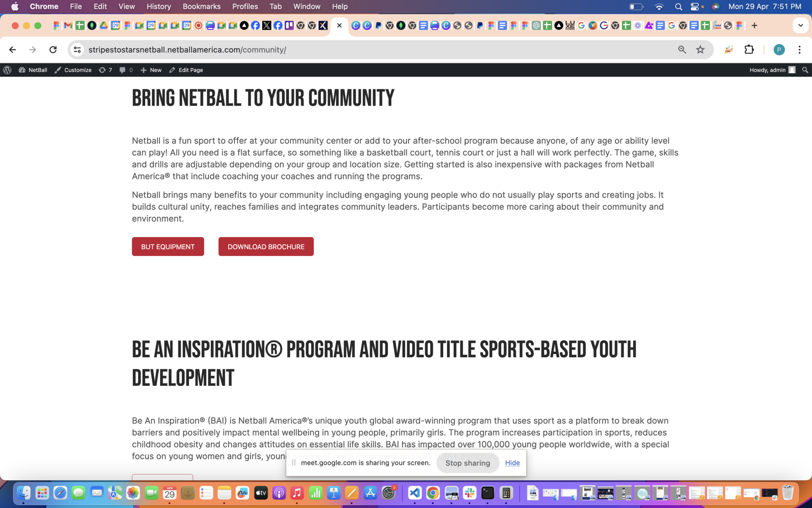This screenshot has height=508, width=812.
Task: Expand the tab search chevron dropdown
Action: pyautogui.click(x=801, y=25)
